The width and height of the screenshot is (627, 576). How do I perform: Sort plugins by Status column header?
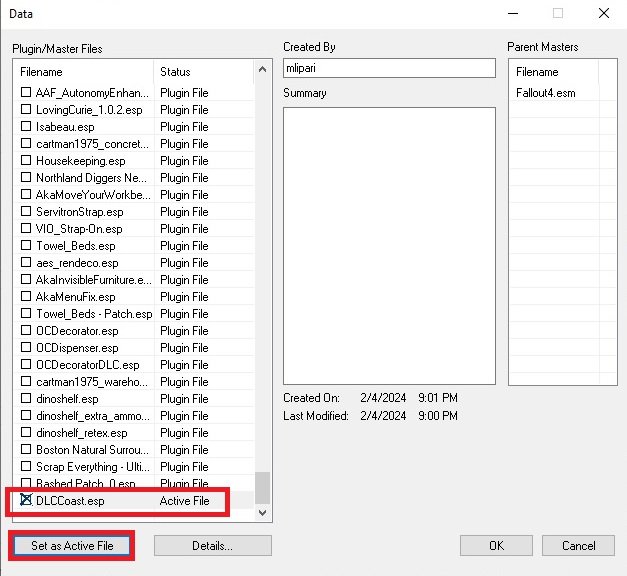tap(205, 72)
